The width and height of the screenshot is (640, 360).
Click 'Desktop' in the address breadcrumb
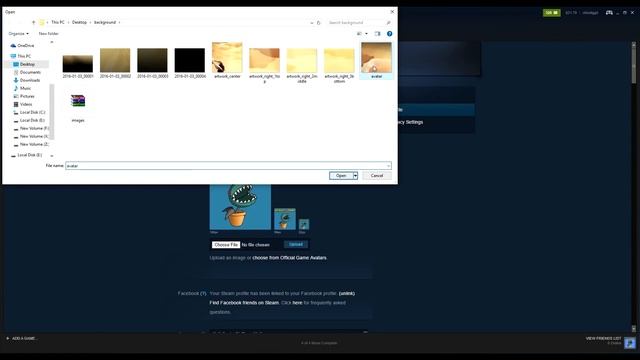click(x=79, y=22)
